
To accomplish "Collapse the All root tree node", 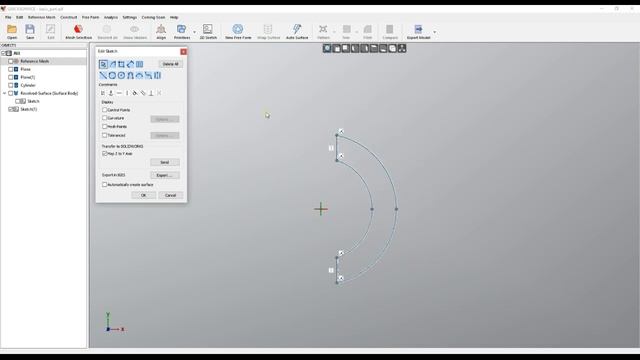I will tap(3, 53).
